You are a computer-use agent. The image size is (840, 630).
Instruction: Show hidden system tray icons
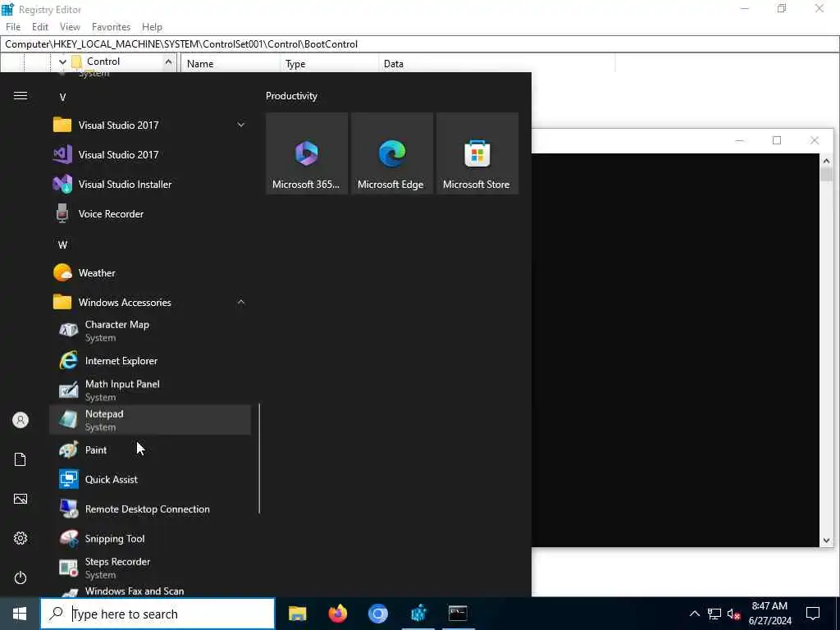(694, 614)
